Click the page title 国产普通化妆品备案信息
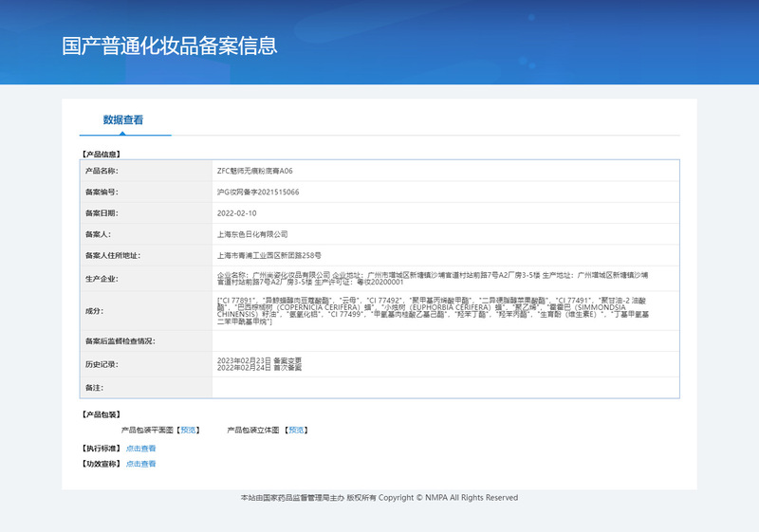759x532 pixels. tap(170, 46)
